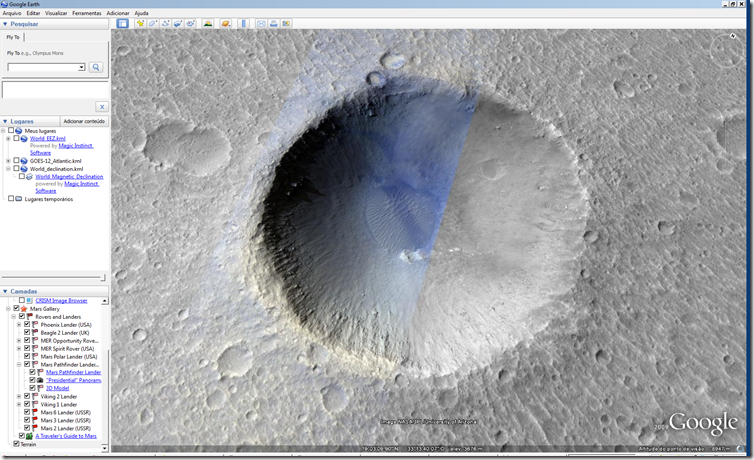
Task: Click the Camadas scrollbar down arrow
Action: (x=105, y=448)
